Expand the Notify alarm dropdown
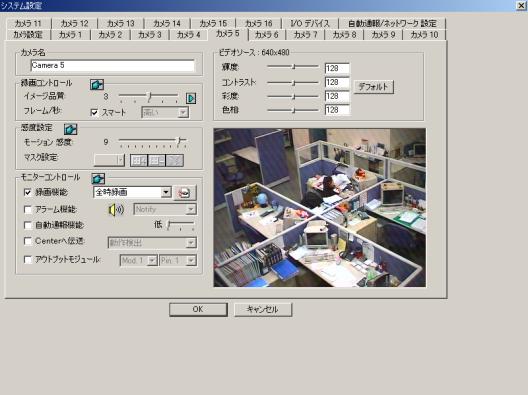 click(191, 209)
